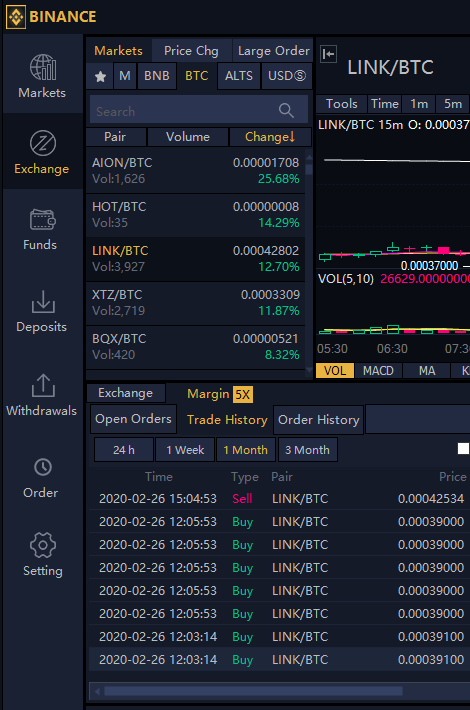Image resolution: width=470 pixels, height=710 pixels.
Task: Open the Open Orders tab
Action: tap(133, 419)
